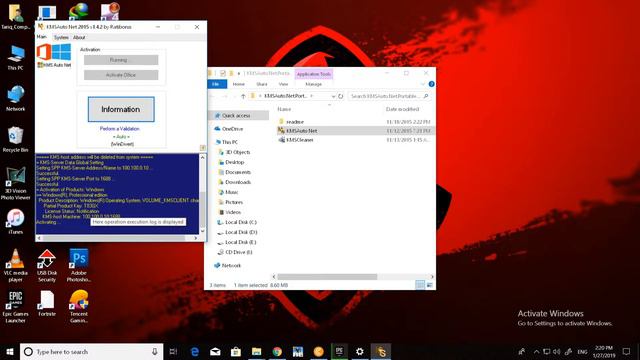Image resolution: width=640 pixels, height=360 pixels.
Task: Open Epic Games Launcher shortcut
Action: (x=15, y=306)
